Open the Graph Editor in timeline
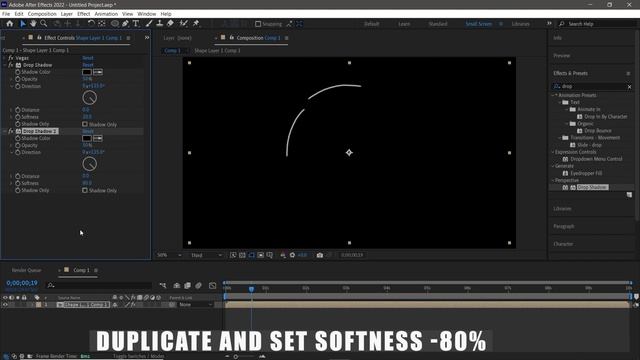Viewport: 640px width, 360px height. (x=212, y=285)
